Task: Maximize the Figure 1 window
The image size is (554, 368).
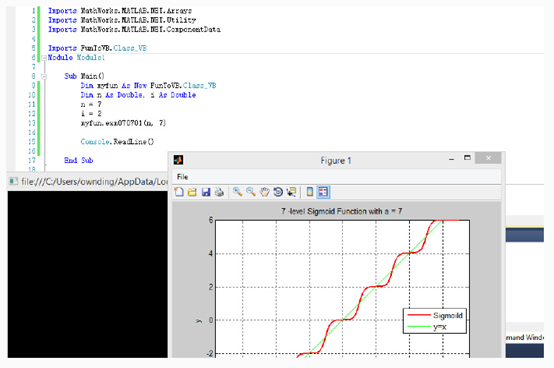Action: point(467,158)
